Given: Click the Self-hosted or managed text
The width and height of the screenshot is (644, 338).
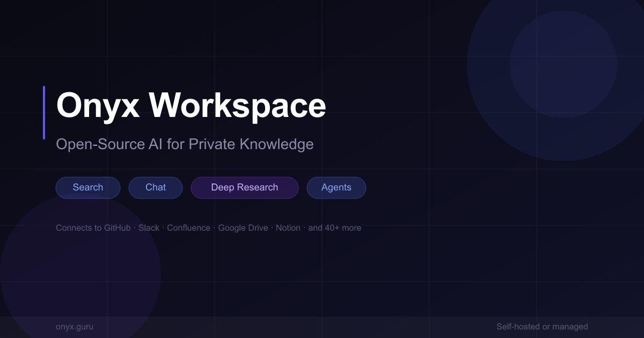Looking at the screenshot, I should pos(542,327).
